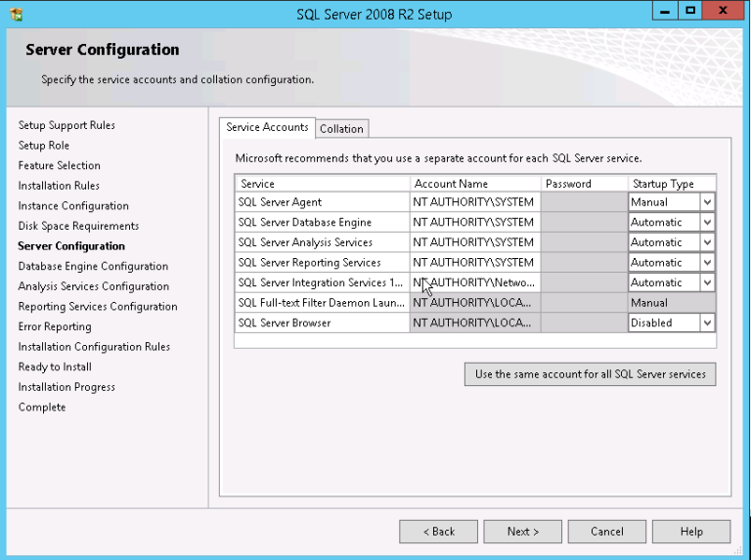The image size is (751, 560).
Task: Click Complete step in sidebar
Action: tap(42, 407)
